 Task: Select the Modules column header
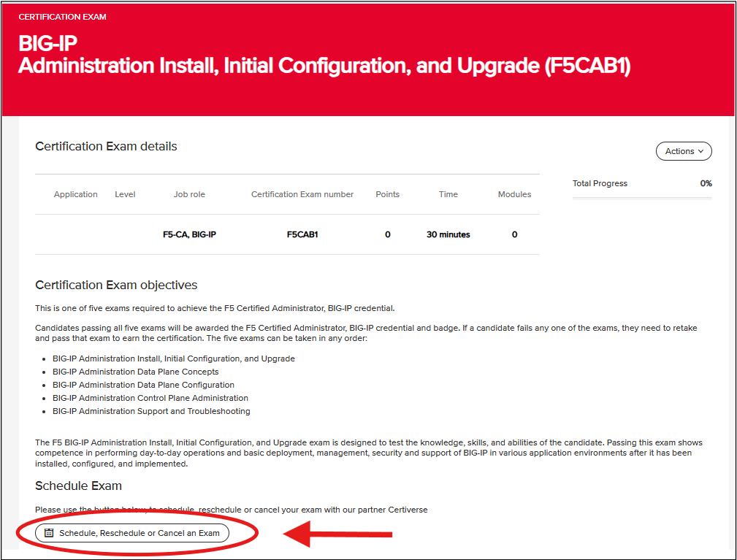(515, 194)
